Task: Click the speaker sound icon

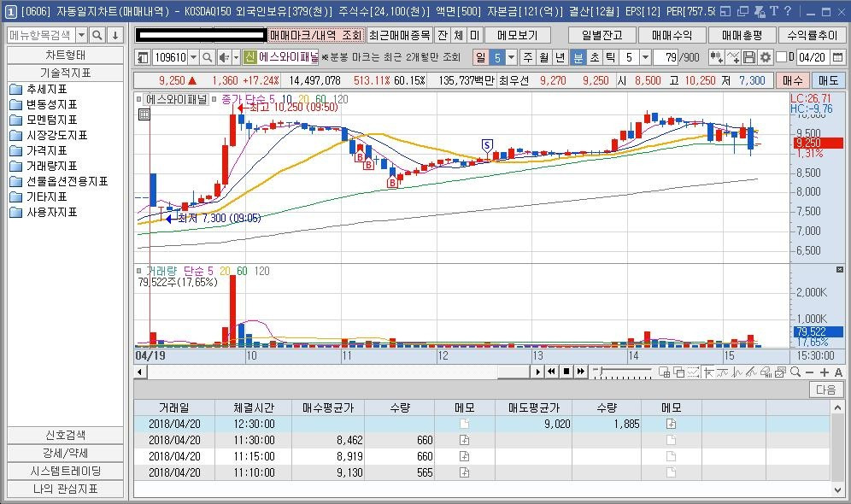Action: (223, 57)
